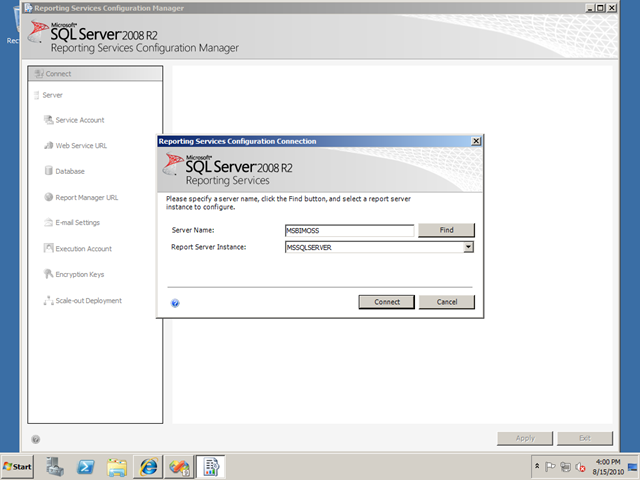This screenshot has height=480, width=640.
Task: Launch PowerShell from the taskbar
Action: pyautogui.click(x=86, y=467)
